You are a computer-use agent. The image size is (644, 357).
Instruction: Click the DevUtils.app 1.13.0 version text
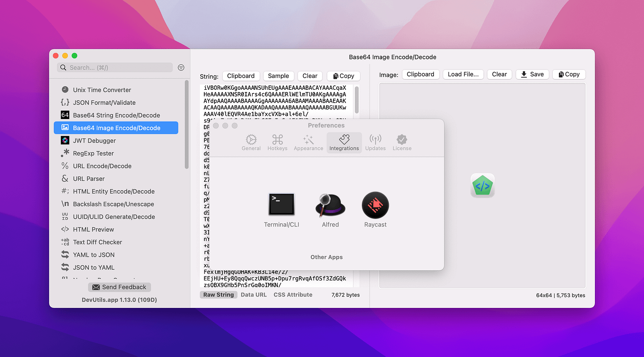119,300
